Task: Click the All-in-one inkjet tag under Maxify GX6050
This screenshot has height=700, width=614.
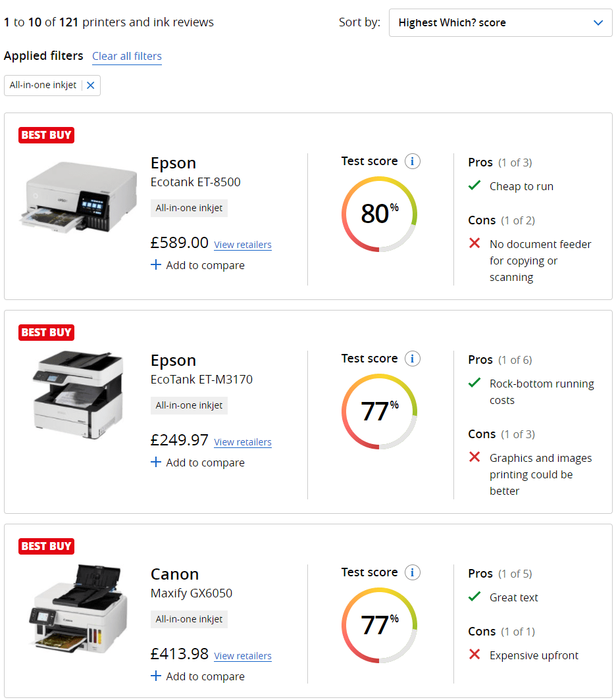Action: 189,619
